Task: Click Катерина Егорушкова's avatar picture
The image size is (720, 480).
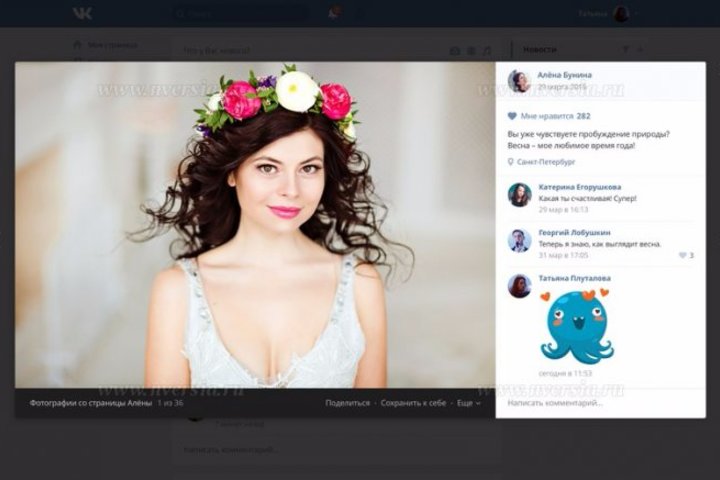Action: pyautogui.click(x=519, y=194)
